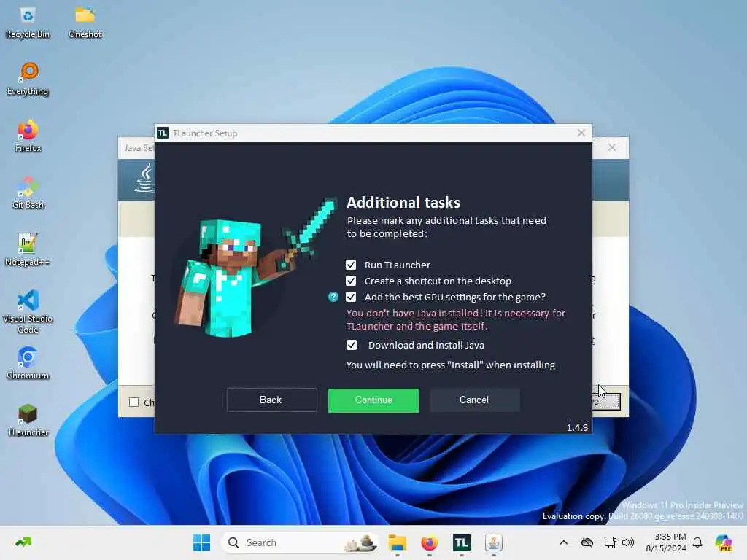Toggle Create a shortcut on the desktop
The height and width of the screenshot is (560, 747).
351,281
